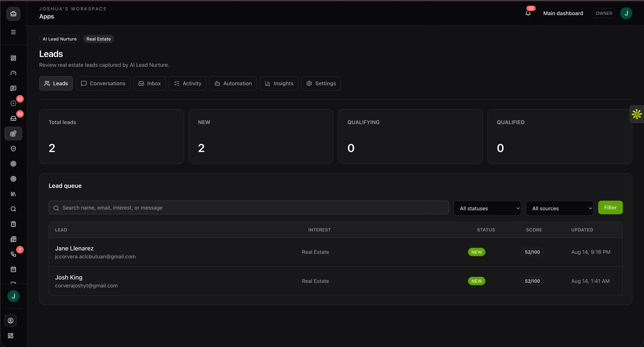The width and height of the screenshot is (644, 347).
Task: Open the shield check icon in sidebar
Action: (13, 149)
